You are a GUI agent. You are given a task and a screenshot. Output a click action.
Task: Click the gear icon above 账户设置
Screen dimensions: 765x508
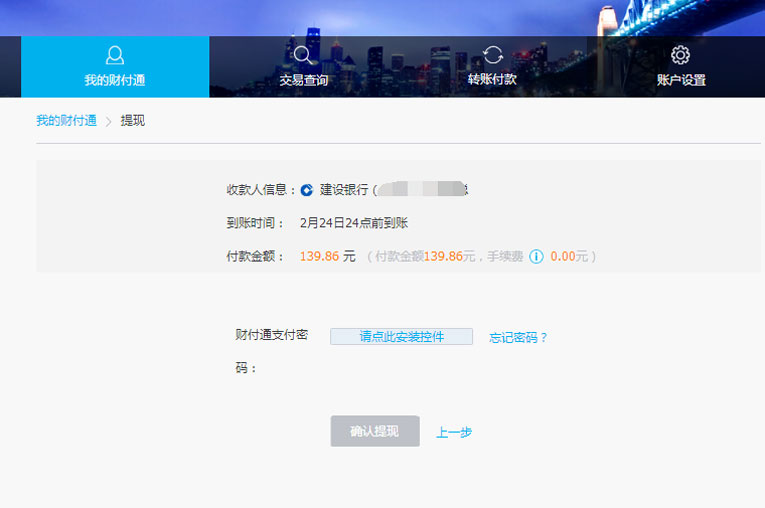[681, 55]
